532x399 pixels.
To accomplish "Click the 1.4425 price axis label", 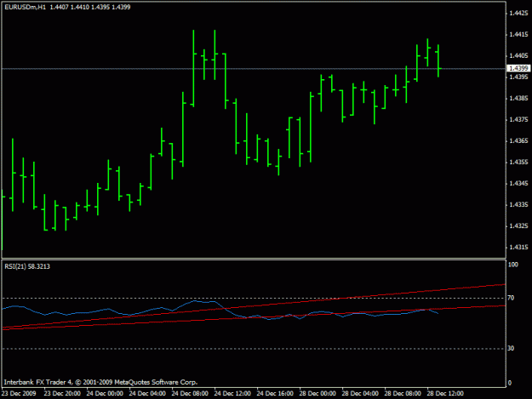I will pos(518,14).
